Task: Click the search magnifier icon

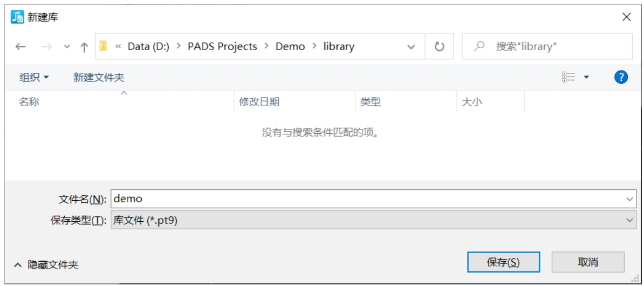Action: point(479,46)
